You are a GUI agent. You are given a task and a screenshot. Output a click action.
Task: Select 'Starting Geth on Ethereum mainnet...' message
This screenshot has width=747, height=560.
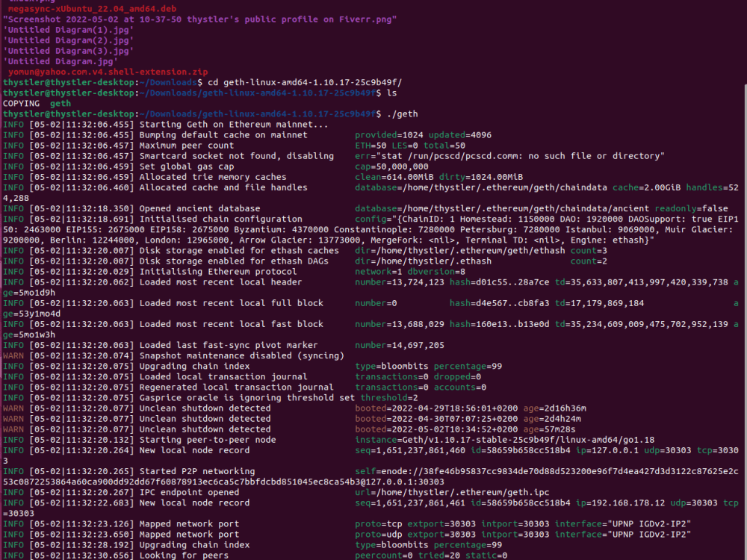tap(233, 124)
